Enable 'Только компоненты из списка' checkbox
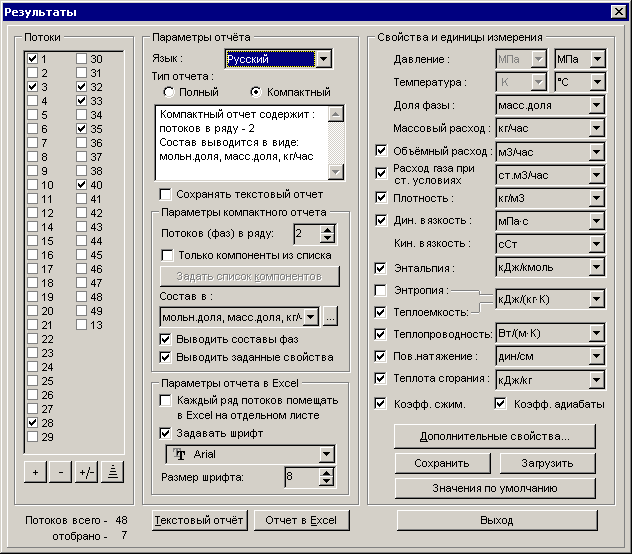Viewport: 632px width, 554px height. [167, 255]
